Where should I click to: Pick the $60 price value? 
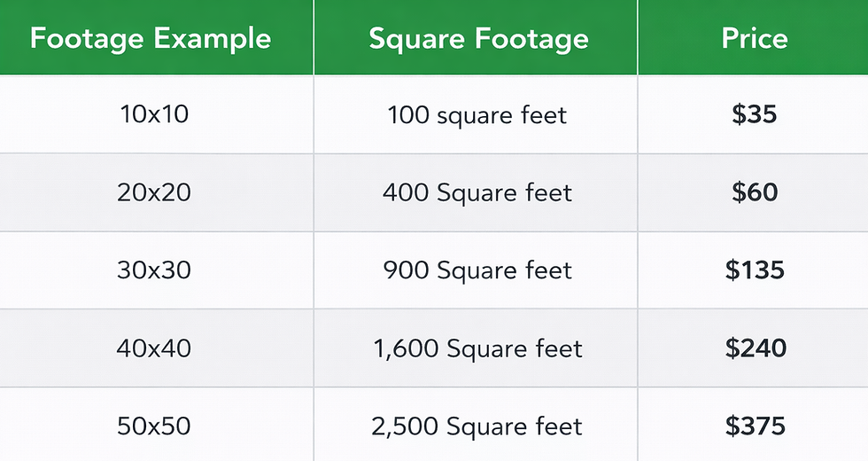click(x=755, y=192)
